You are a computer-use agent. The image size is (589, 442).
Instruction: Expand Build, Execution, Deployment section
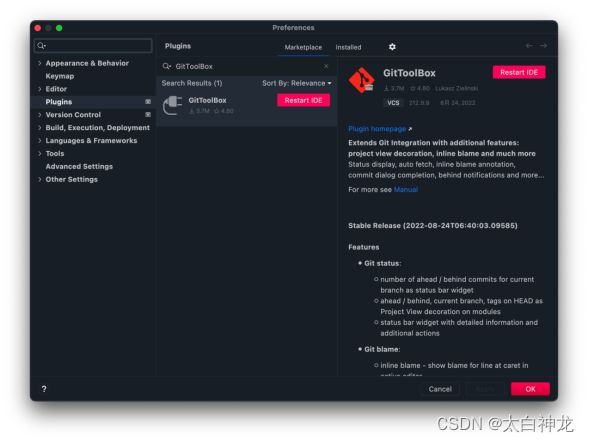pyautogui.click(x=39, y=128)
